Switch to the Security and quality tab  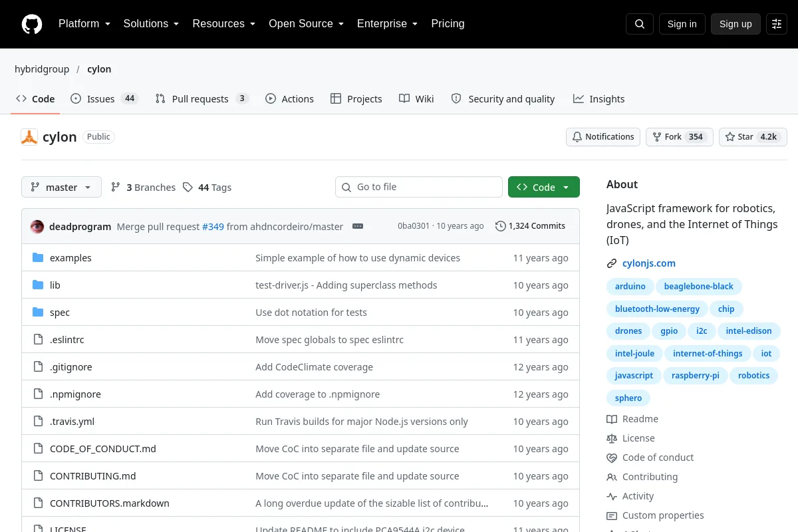tap(503, 98)
